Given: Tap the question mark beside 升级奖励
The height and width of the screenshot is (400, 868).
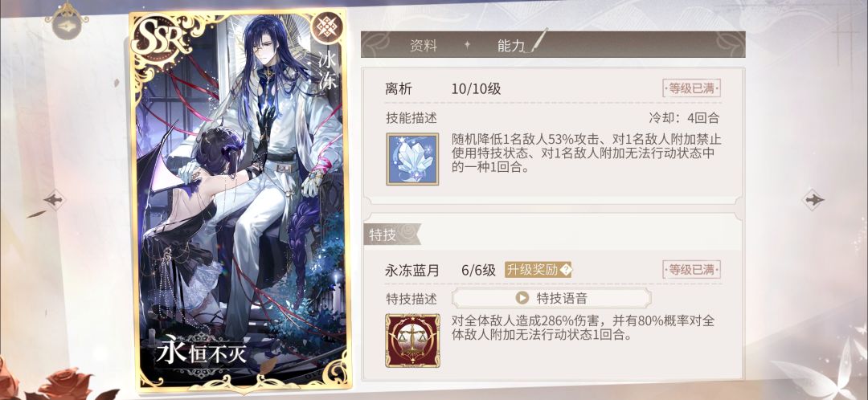Looking at the screenshot, I should coord(565,270).
